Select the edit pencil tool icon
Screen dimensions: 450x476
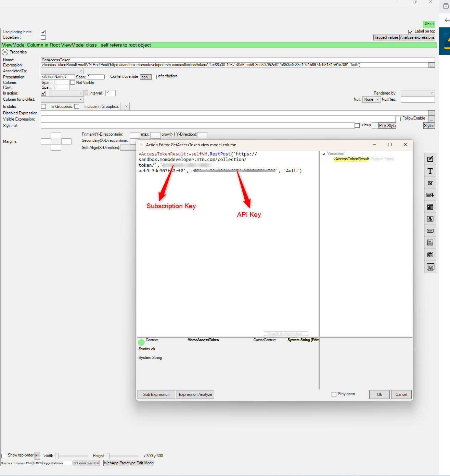click(x=430, y=159)
